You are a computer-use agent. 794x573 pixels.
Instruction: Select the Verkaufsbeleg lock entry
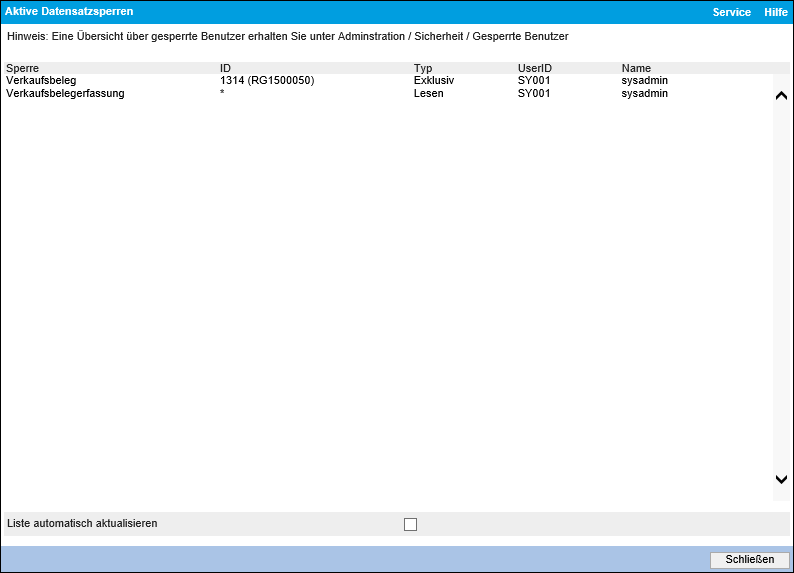(x=41, y=80)
